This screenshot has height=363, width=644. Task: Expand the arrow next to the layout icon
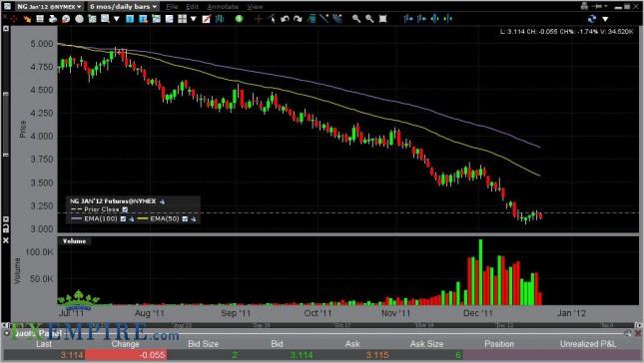[x=193, y=19]
